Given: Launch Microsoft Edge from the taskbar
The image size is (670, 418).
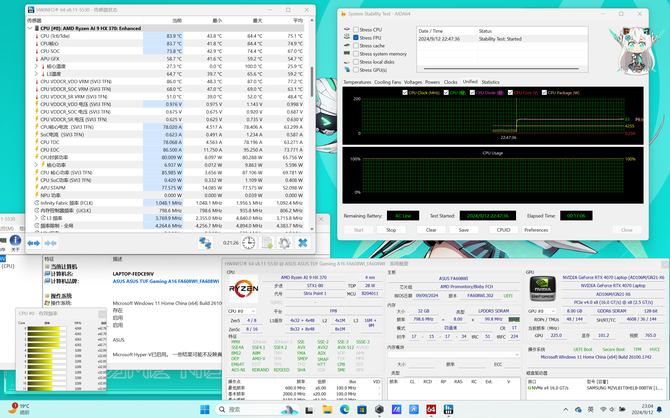Looking at the screenshot, I should (345, 409).
